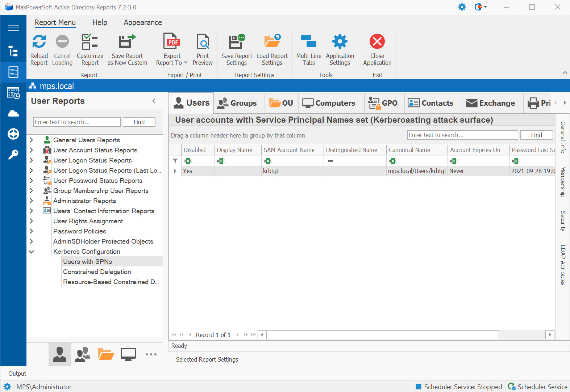
Task: Open the Appearance ribbon tab
Action: point(143,22)
